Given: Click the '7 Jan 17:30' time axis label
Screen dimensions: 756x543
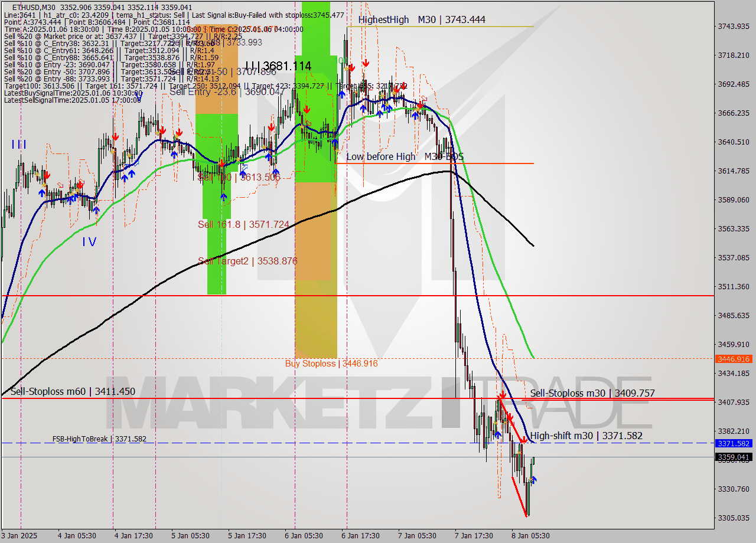Looking at the screenshot, I should 474,536.
